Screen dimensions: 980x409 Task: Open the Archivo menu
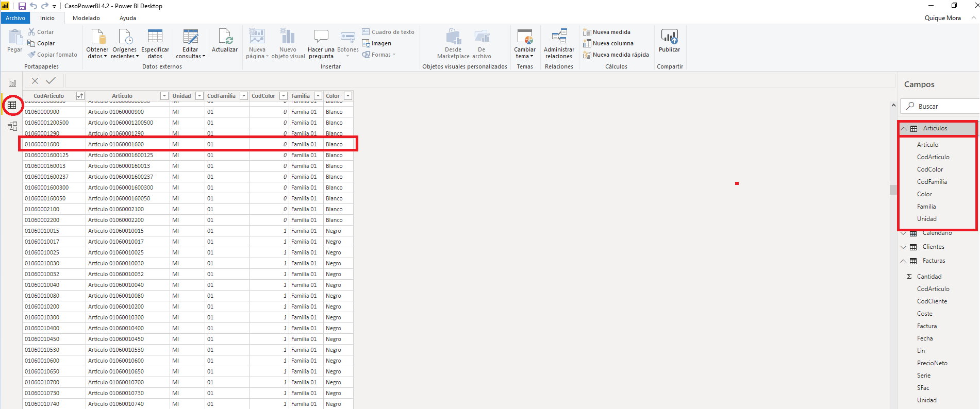[x=15, y=18]
